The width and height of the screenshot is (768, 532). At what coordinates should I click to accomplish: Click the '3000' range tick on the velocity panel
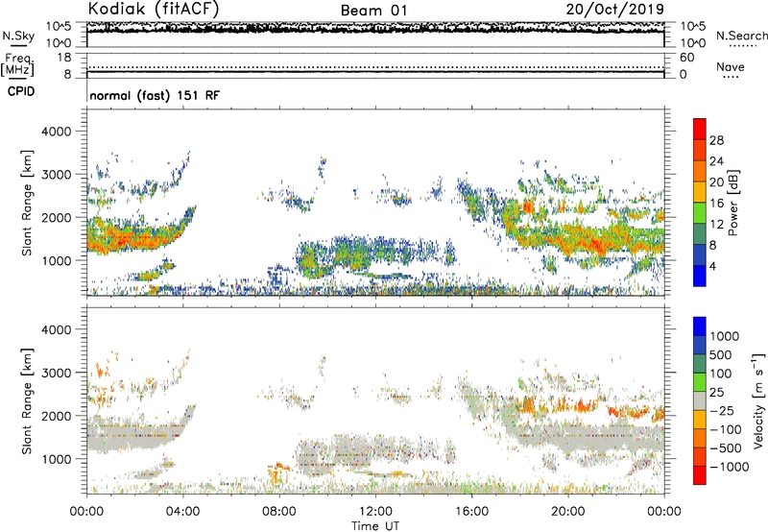[56, 373]
